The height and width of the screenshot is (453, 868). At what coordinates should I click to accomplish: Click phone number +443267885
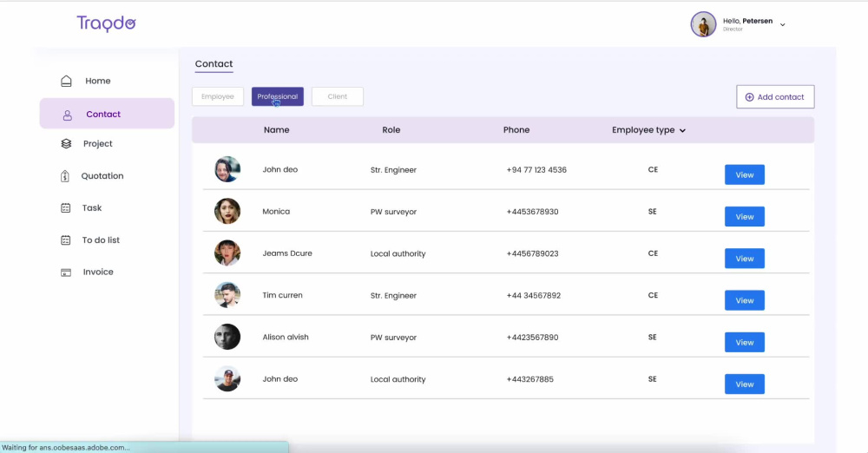(x=529, y=379)
